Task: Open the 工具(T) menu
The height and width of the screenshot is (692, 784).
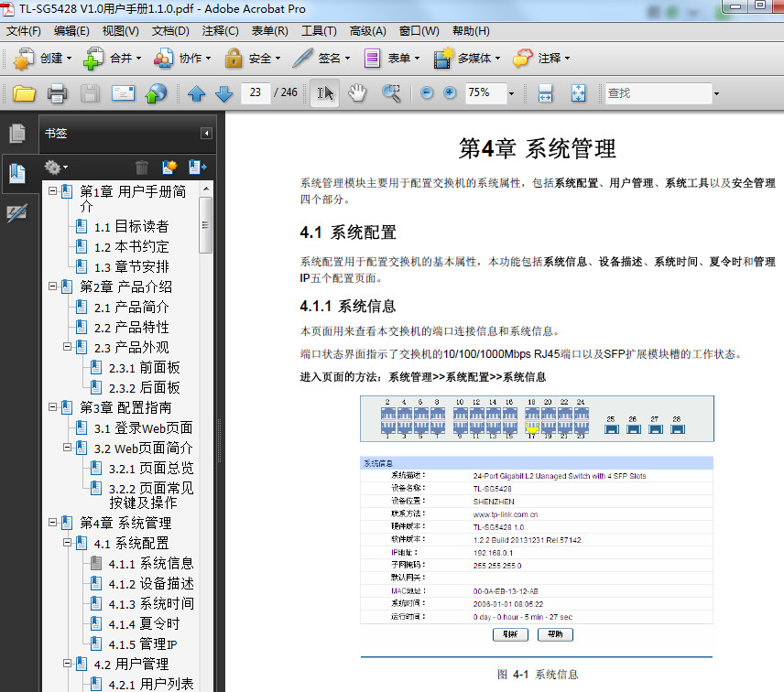Action: (x=319, y=31)
